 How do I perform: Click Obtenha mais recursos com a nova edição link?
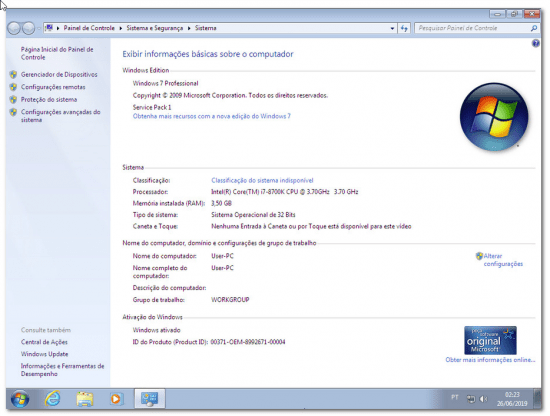(212, 116)
